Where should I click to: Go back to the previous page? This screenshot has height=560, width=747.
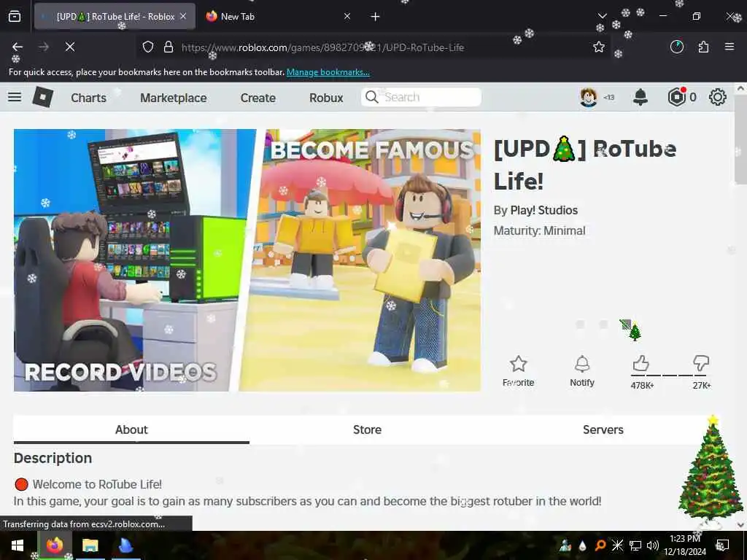[x=18, y=47]
